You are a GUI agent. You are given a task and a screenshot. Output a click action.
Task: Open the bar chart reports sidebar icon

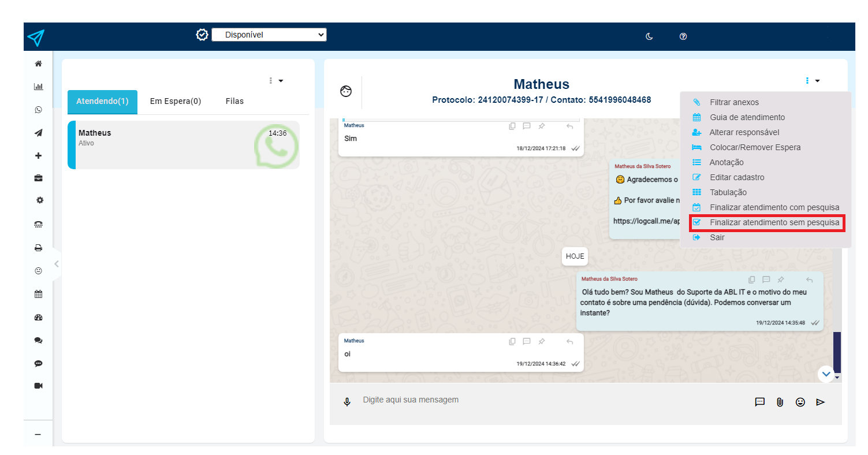click(39, 87)
